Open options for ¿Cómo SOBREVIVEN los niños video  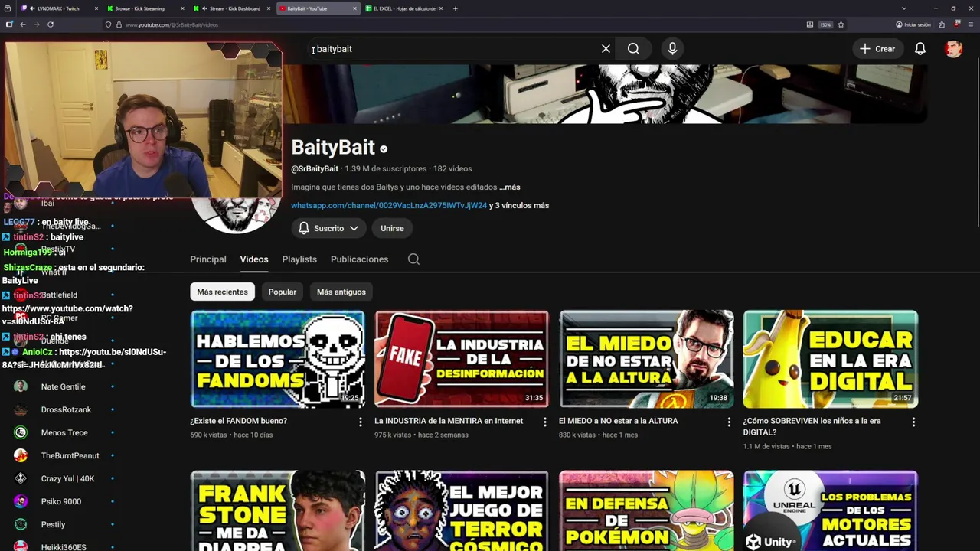[913, 422]
